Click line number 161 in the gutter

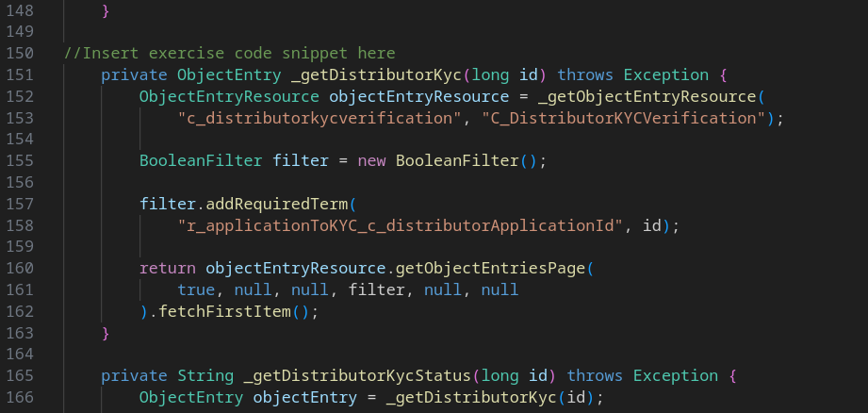pyautogui.click(x=20, y=289)
